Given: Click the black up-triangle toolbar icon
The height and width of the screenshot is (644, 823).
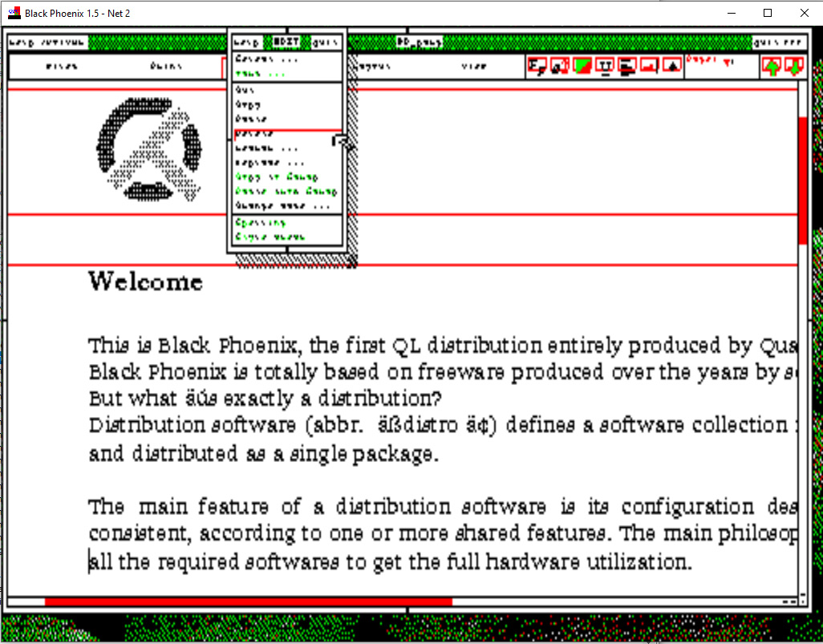Looking at the screenshot, I should 672,66.
